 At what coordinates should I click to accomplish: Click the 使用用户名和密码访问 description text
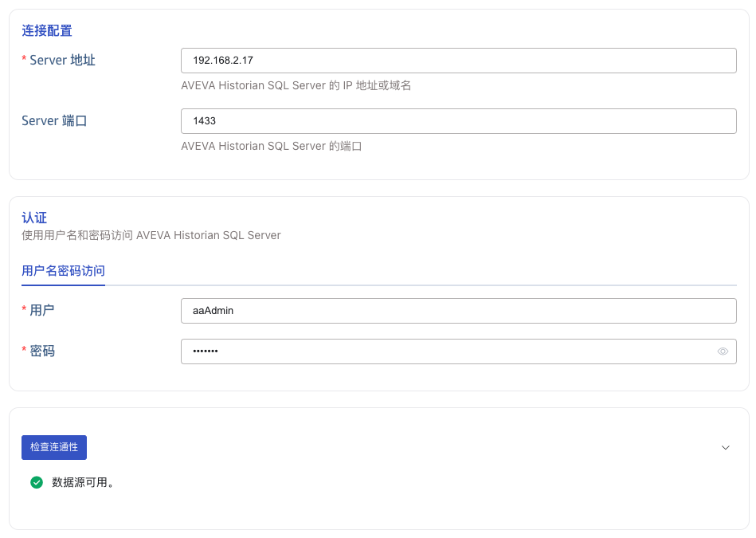[x=151, y=235]
